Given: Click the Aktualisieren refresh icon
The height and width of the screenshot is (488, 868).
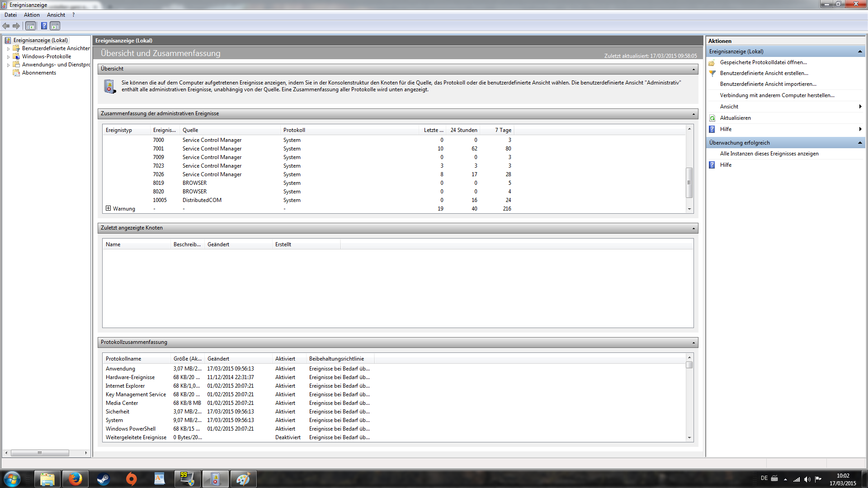Looking at the screenshot, I should (712, 118).
